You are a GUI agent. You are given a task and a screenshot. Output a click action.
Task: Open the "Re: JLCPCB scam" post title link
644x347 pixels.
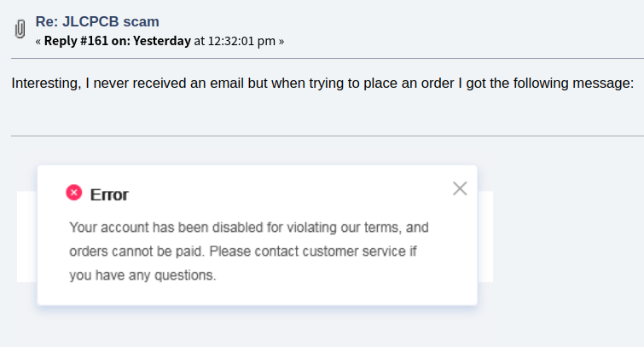pyautogui.click(x=97, y=21)
